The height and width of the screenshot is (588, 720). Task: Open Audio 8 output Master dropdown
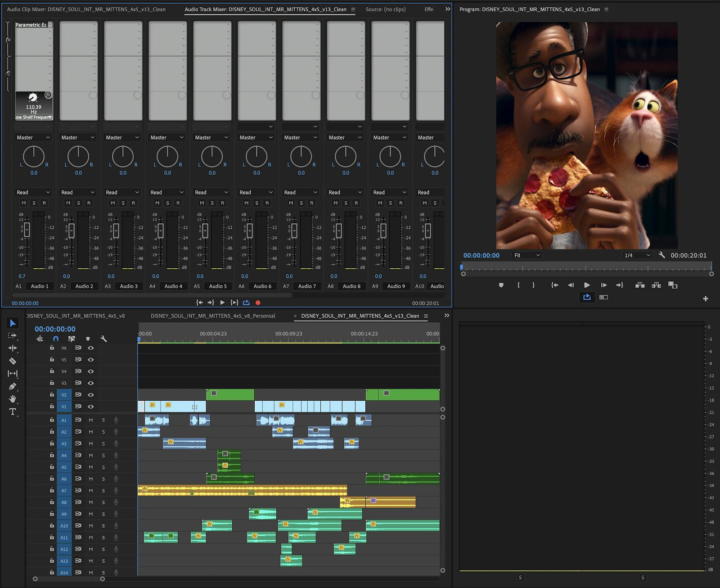click(345, 137)
